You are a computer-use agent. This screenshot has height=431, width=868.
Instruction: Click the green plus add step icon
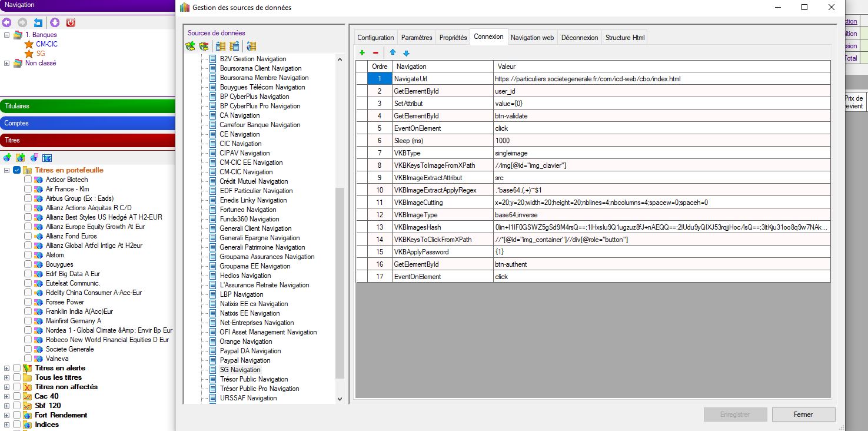362,53
